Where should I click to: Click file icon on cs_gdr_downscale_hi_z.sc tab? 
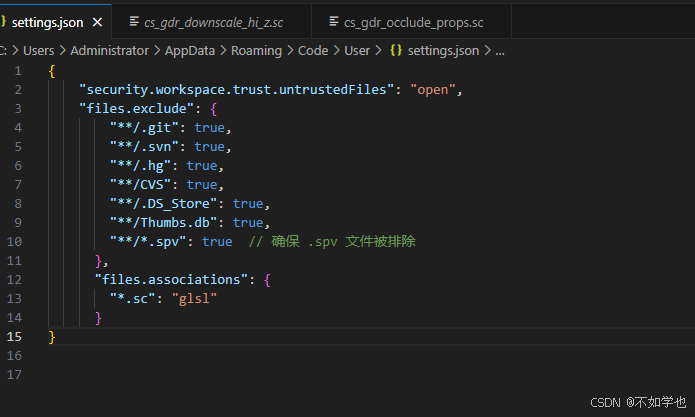click(134, 21)
